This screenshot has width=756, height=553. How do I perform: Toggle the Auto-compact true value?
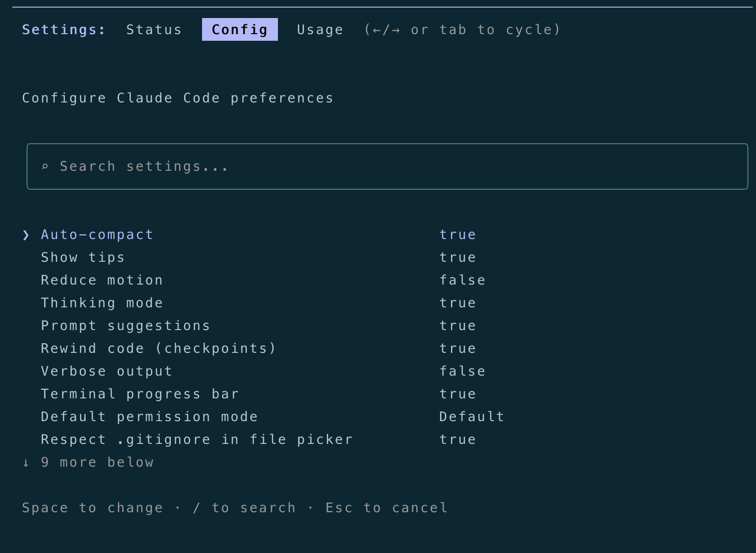click(457, 235)
